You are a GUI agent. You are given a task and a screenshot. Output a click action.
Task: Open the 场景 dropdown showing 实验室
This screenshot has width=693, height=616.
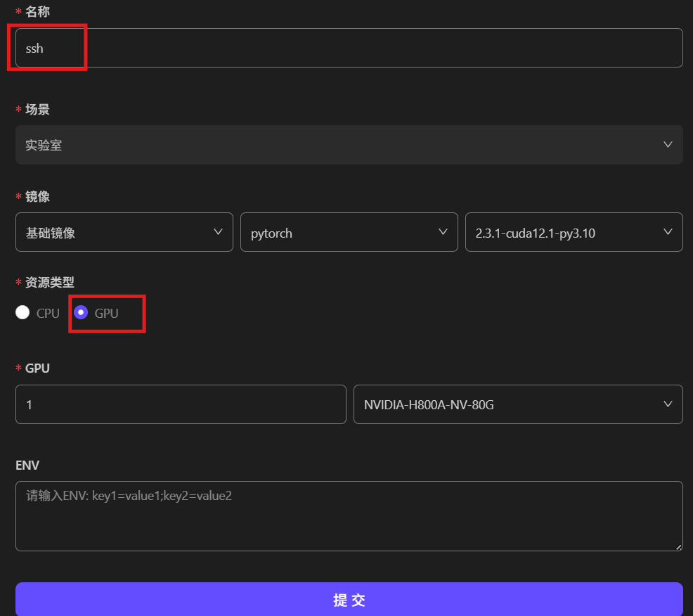pyautogui.click(x=337, y=145)
